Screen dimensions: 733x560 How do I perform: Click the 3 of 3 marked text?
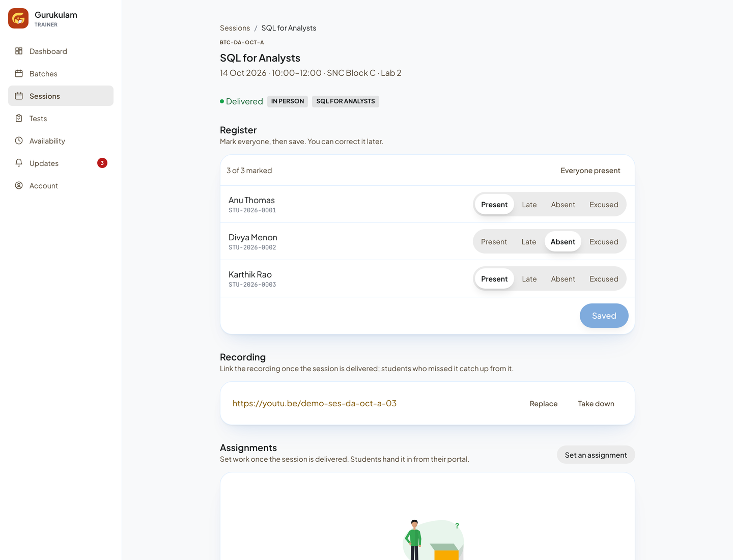[249, 171]
